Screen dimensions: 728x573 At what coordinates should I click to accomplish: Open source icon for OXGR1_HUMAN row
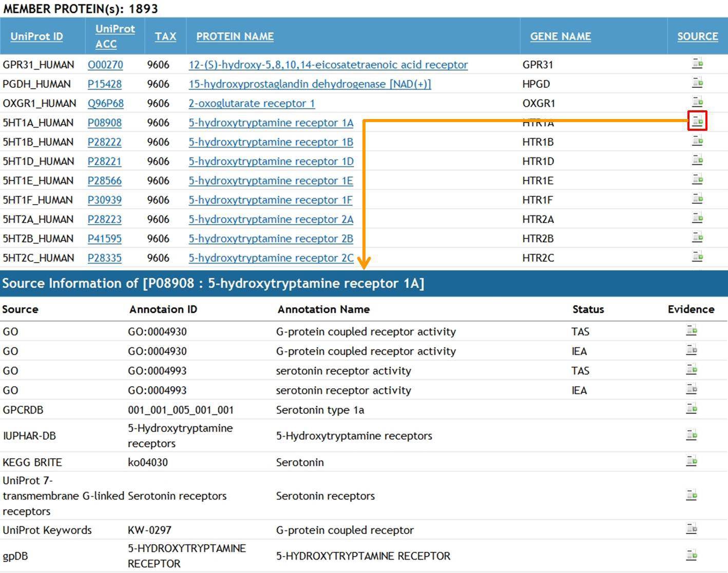[x=697, y=102]
